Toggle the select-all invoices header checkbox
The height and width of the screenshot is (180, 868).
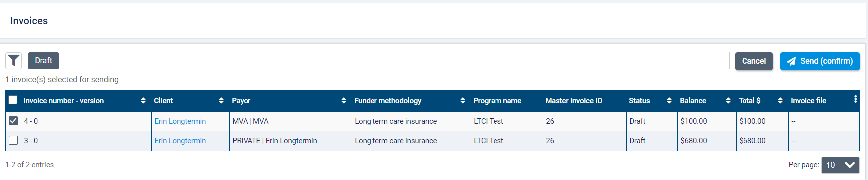[x=13, y=100]
